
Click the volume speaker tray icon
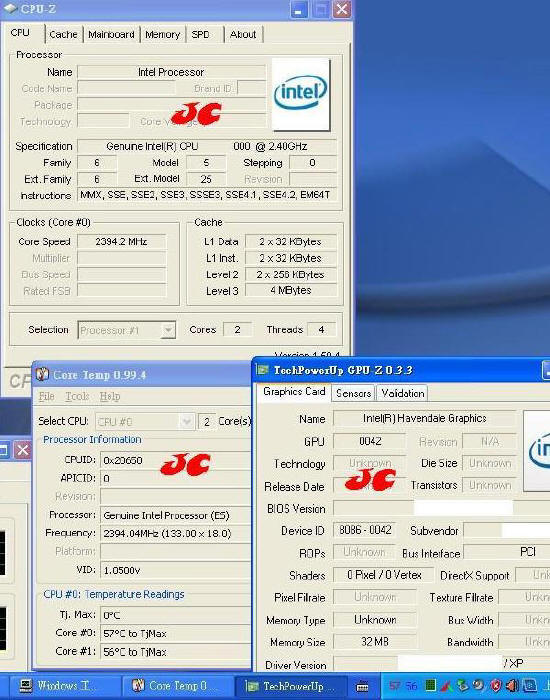(512, 686)
